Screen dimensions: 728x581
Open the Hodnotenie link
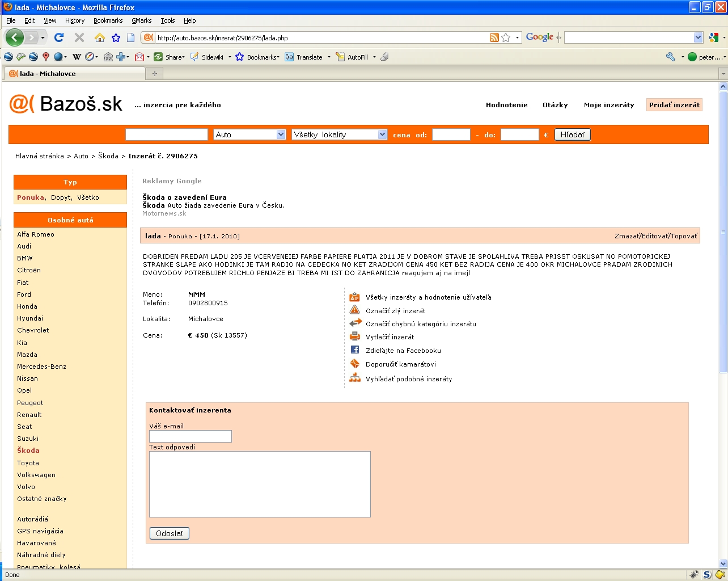point(506,105)
